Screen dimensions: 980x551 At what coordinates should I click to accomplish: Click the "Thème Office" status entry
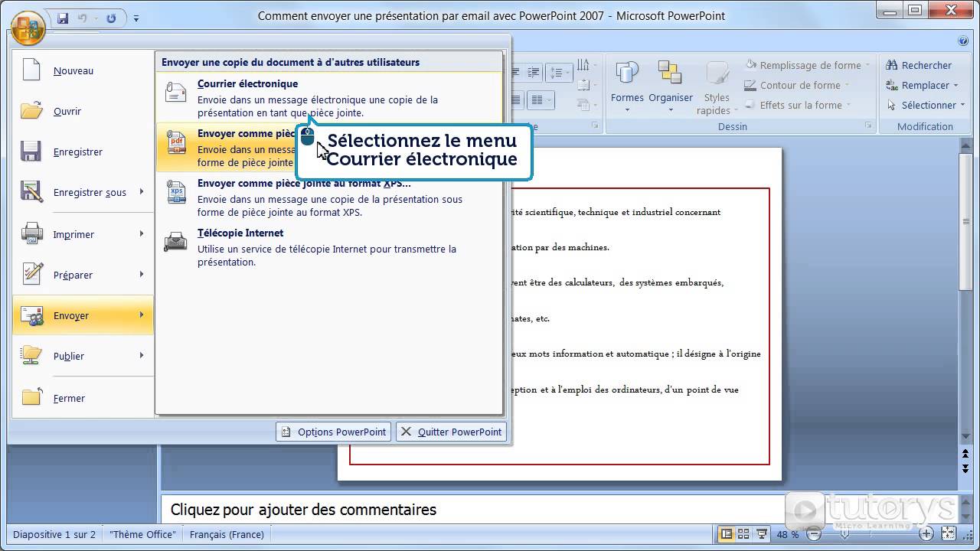click(x=142, y=534)
